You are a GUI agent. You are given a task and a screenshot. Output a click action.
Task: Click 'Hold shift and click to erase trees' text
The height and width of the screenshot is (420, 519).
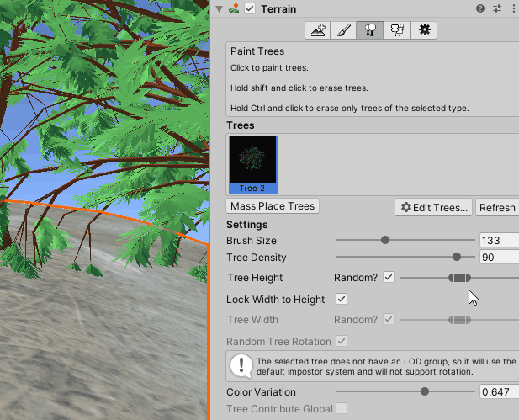pos(299,88)
